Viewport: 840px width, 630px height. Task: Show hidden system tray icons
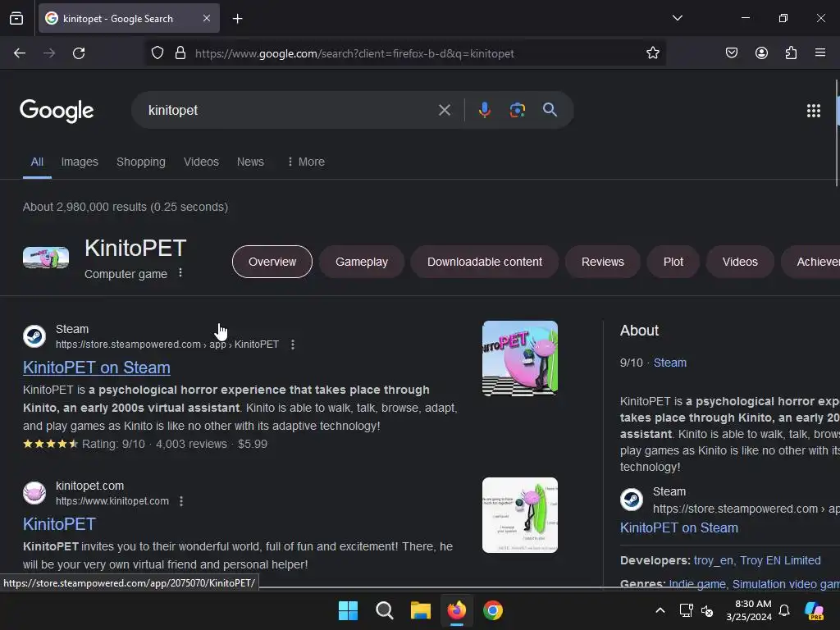tap(660, 610)
